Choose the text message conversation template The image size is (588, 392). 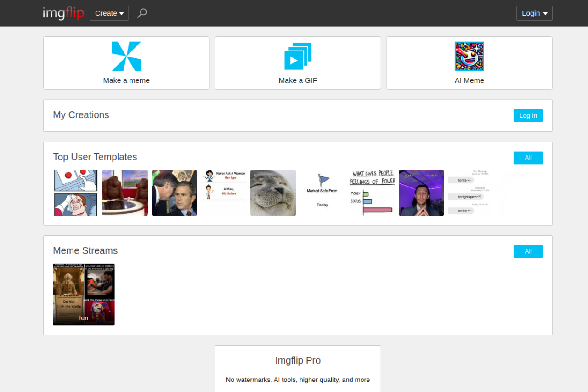click(x=470, y=193)
